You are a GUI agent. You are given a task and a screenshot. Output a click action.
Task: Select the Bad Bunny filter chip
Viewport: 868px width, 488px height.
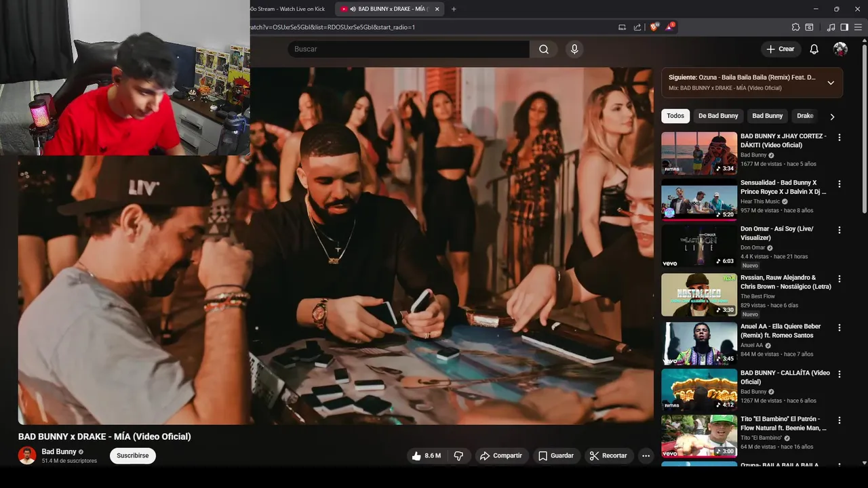click(x=767, y=116)
